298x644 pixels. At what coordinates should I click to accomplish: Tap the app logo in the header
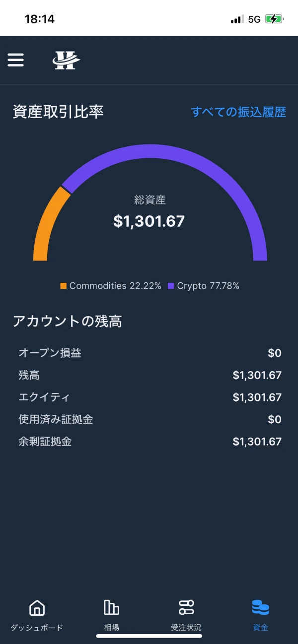point(66,60)
